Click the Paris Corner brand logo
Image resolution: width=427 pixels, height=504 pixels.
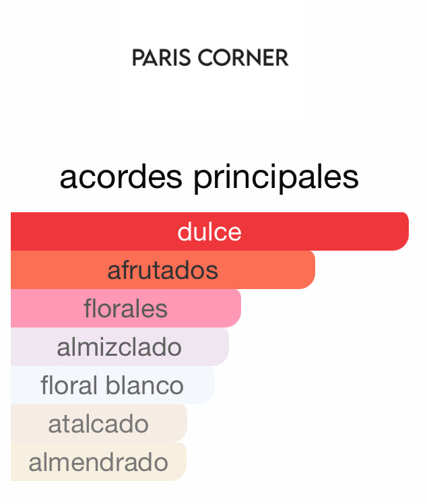click(x=209, y=58)
